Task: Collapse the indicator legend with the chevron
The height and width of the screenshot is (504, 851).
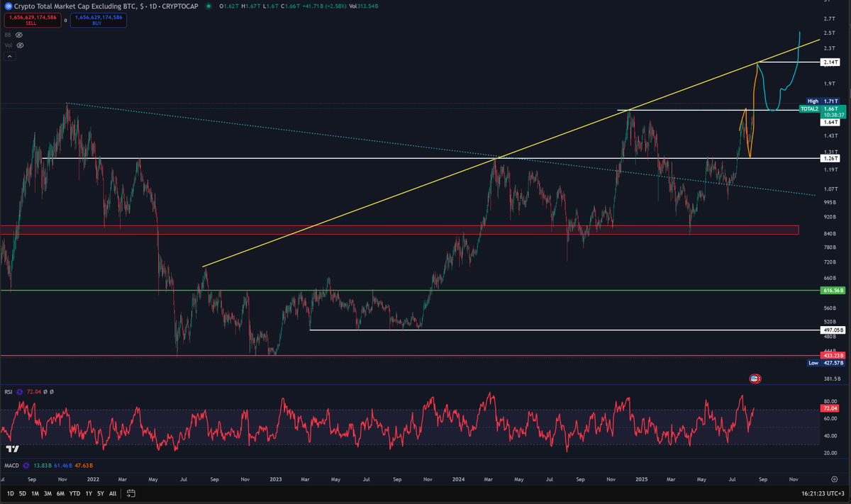Action: tap(9, 55)
